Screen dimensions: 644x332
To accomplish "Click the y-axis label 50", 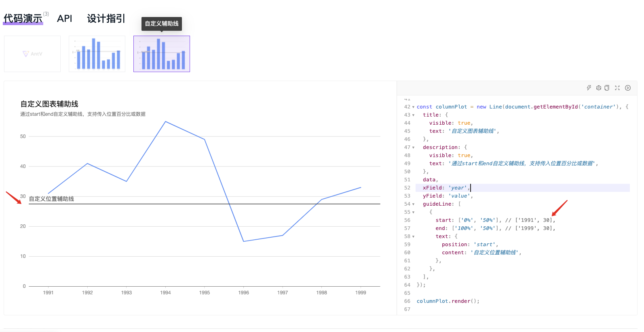I will tap(23, 136).
